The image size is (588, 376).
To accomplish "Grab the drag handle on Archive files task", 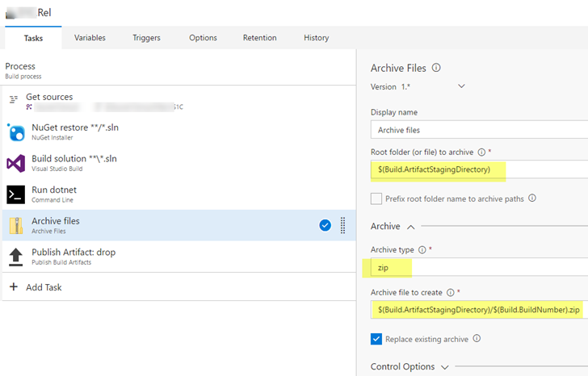I will coord(342,225).
